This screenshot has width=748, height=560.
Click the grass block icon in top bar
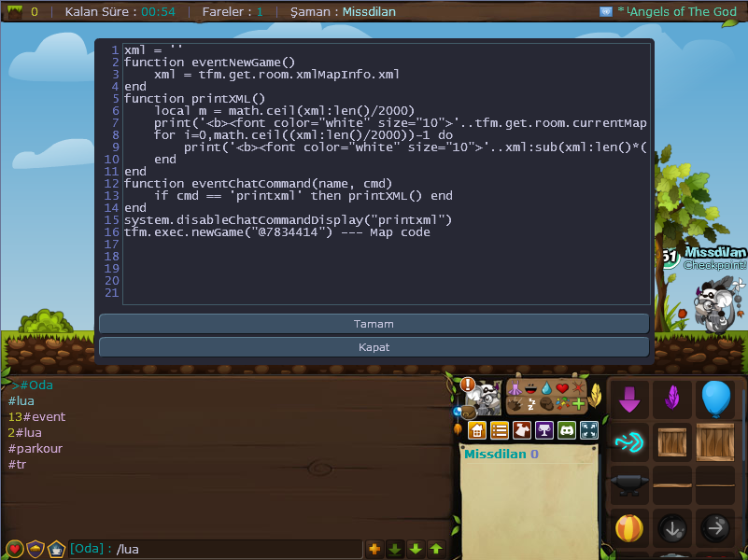click(x=15, y=12)
